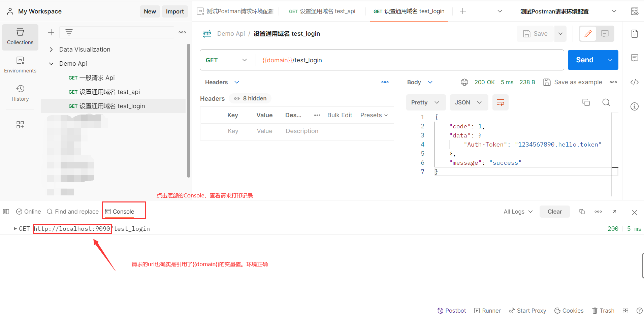The image size is (644, 316).
Task: Click Bulk Edit in headers table
Action: (x=340, y=115)
